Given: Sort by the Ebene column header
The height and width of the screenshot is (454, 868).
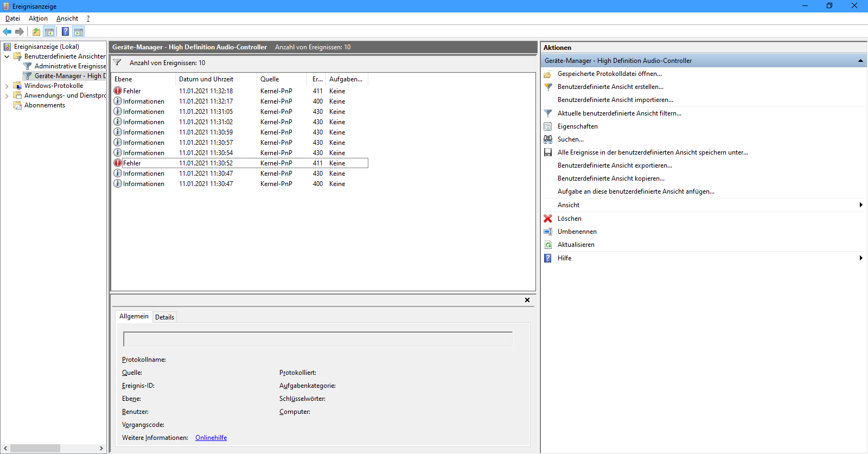Looking at the screenshot, I should 143,79.
